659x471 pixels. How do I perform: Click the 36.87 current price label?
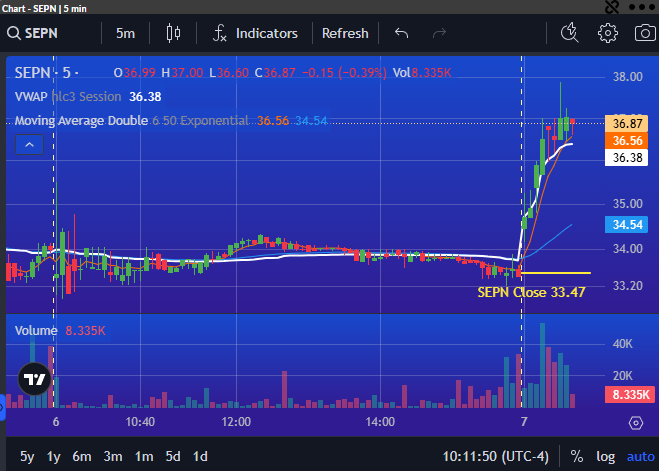626,124
